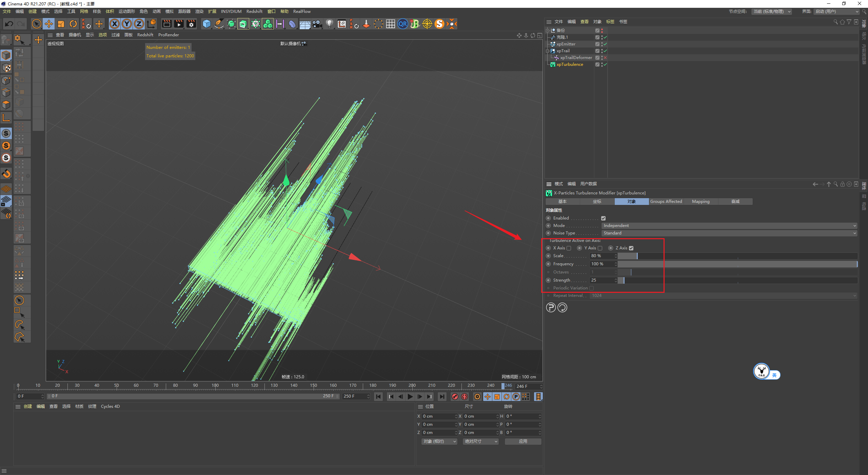Screen dimensions: 868x475
Task: Click the 应用 apply button
Action: coord(523,441)
